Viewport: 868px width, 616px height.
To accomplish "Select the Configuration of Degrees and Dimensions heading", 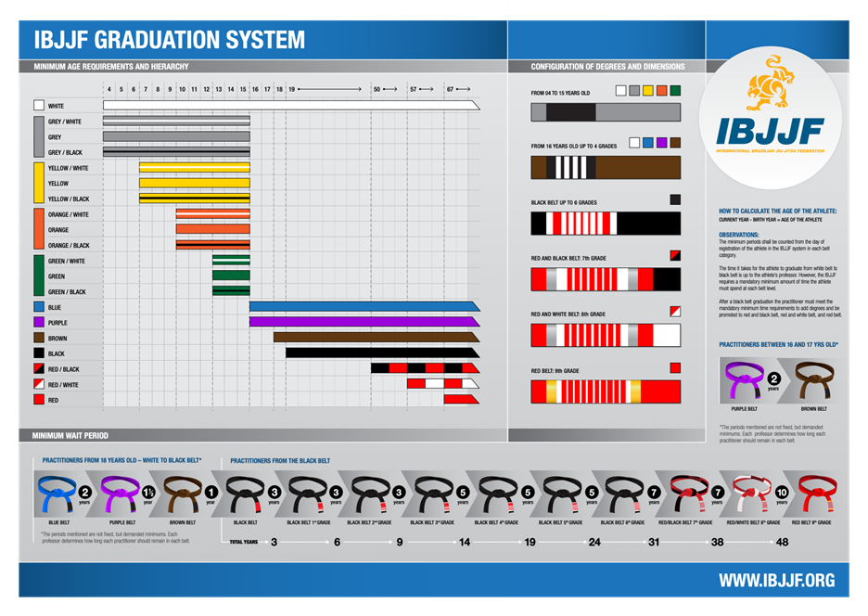I will [x=607, y=67].
